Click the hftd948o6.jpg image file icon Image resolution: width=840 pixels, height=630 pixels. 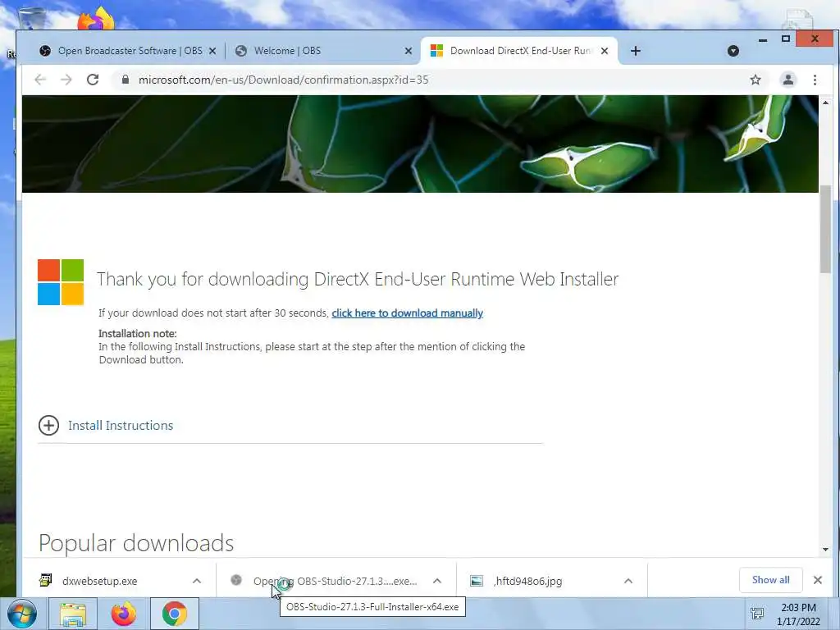point(477,581)
